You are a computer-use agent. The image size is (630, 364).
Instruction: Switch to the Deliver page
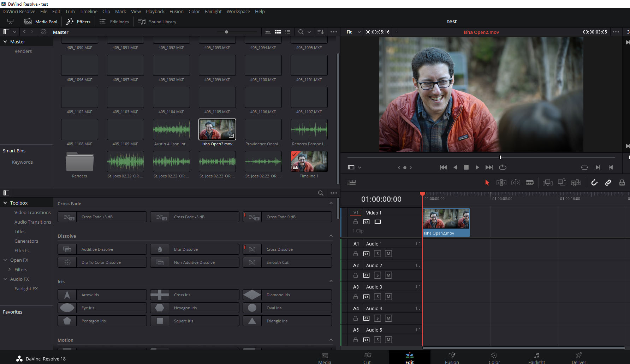click(x=578, y=358)
